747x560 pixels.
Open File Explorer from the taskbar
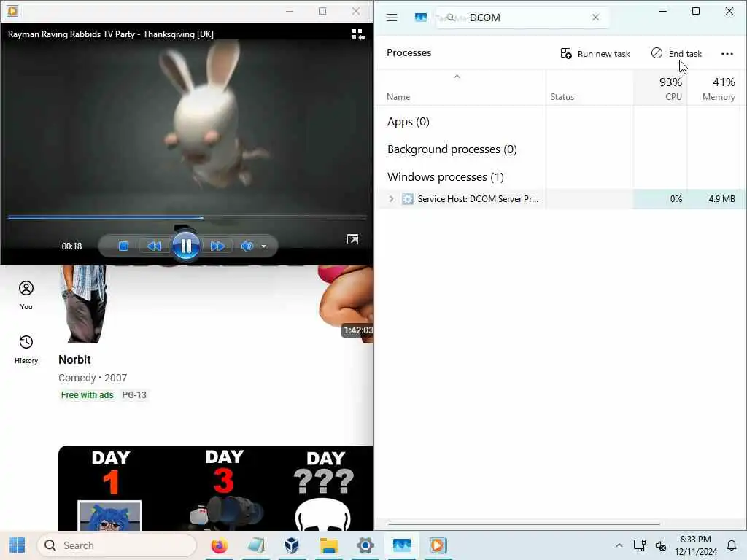pos(329,545)
